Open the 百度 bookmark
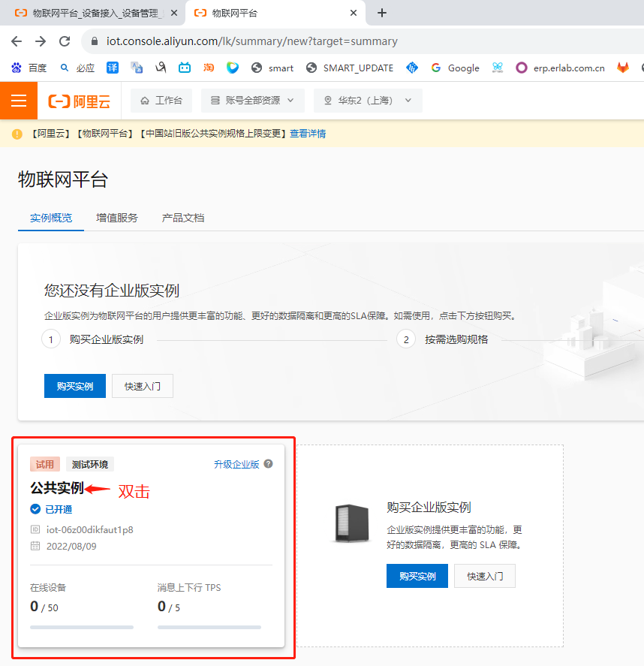644x666 pixels. 29,68
